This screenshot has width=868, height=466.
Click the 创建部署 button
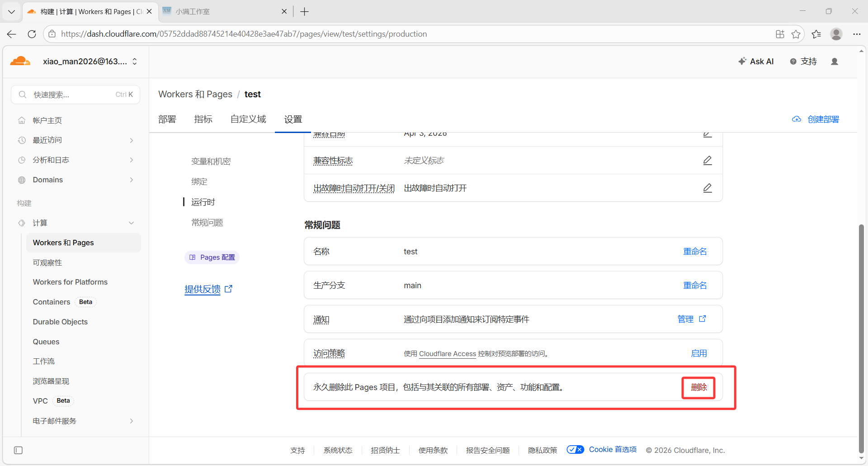[x=816, y=119]
